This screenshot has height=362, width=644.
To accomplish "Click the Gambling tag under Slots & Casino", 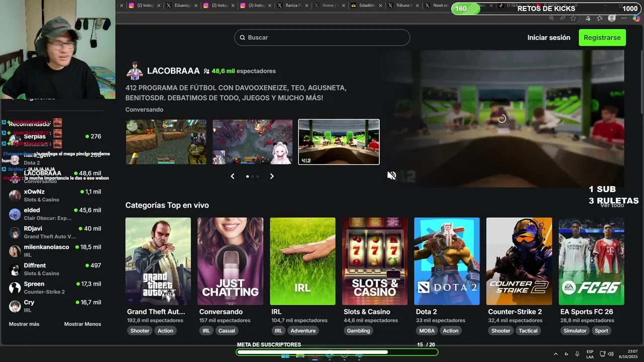I will tap(358, 331).
